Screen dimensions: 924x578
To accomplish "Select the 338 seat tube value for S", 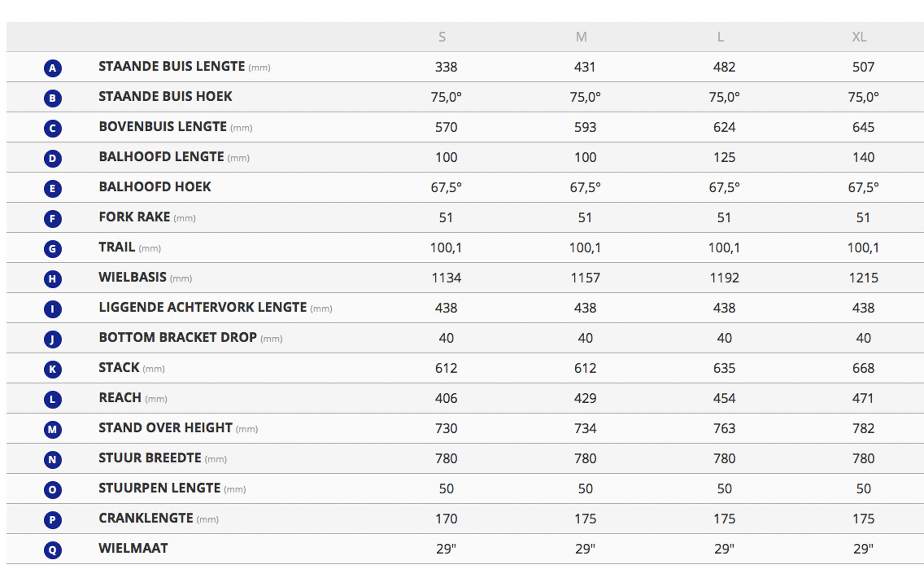I will (x=446, y=67).
